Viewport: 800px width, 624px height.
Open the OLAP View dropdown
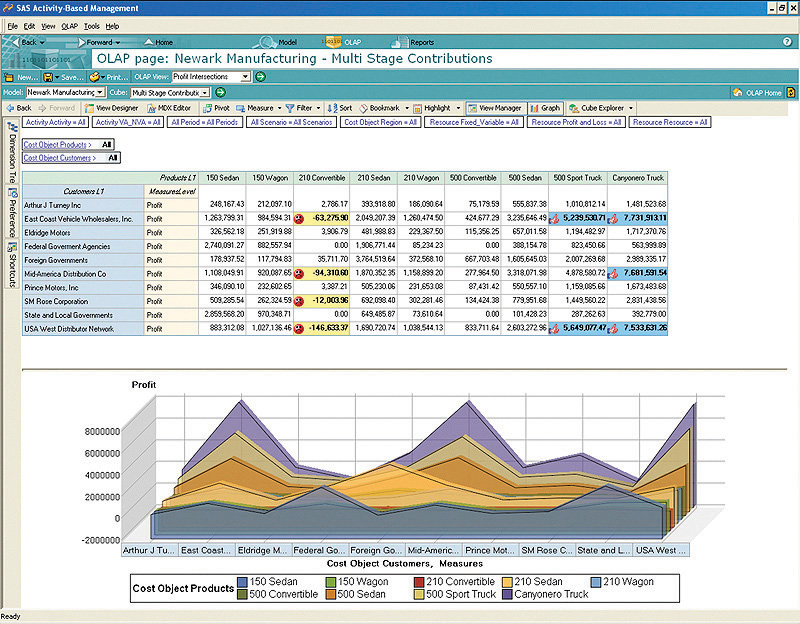(245, 77)
